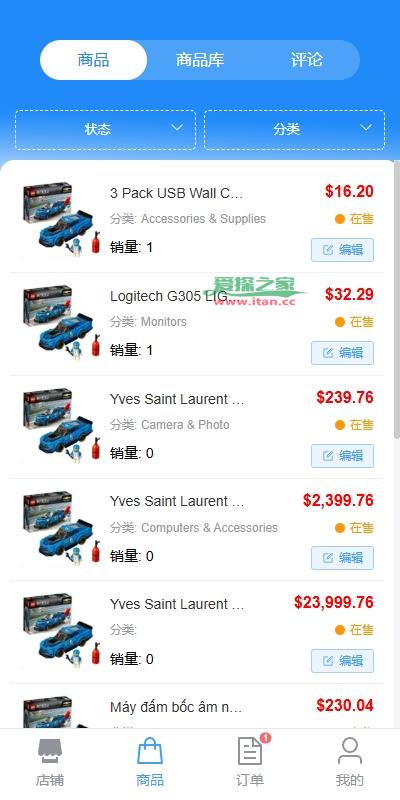Viewport: 400px width, 800px height.
Task: Click the $239.76 item's 编辑 pencil icon
Action: point(328,456)
